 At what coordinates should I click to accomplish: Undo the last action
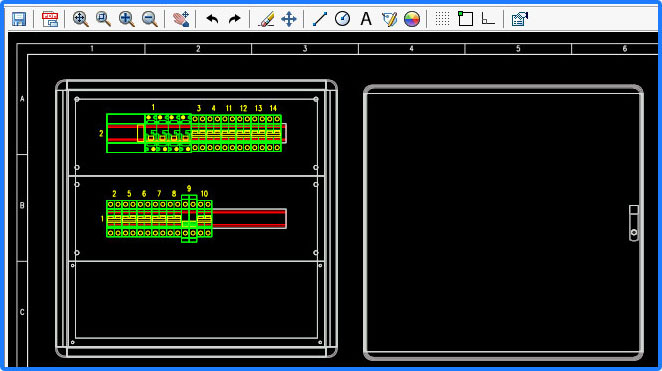[x=212, y=19]
